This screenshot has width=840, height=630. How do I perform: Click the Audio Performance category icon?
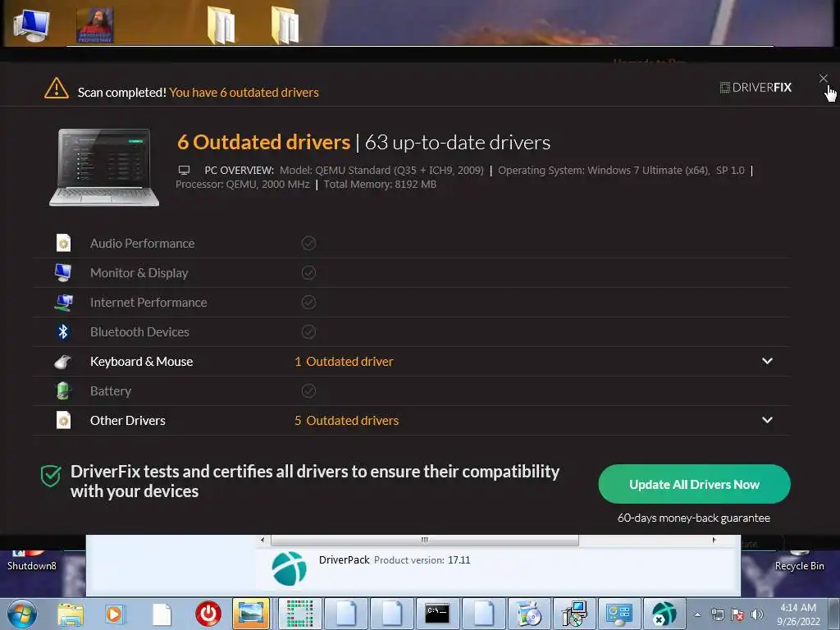coord(63,243)
